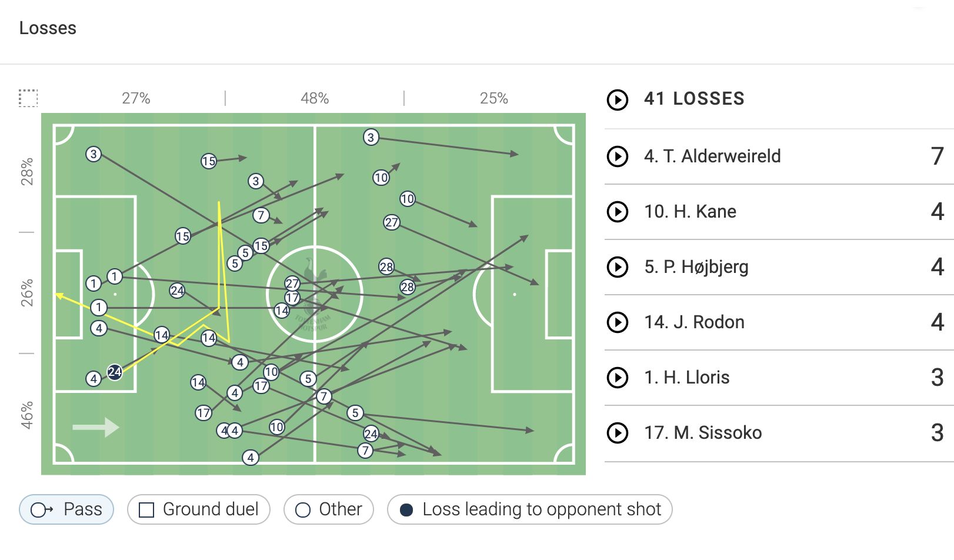Enable the Ground duel filter
Image resolution: width=954 pixels, height=560 pixels.
coord(199,509)
